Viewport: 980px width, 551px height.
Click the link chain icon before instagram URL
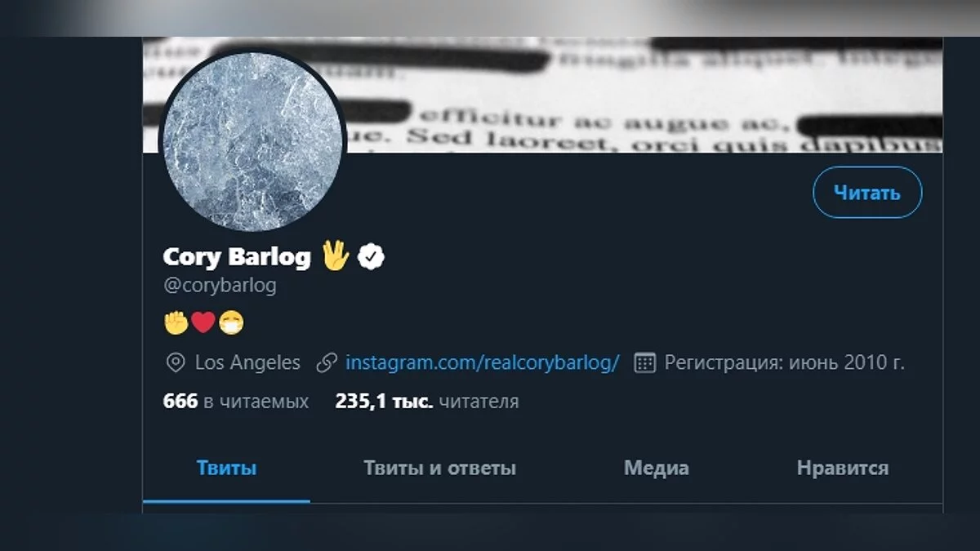pos(326,363)
